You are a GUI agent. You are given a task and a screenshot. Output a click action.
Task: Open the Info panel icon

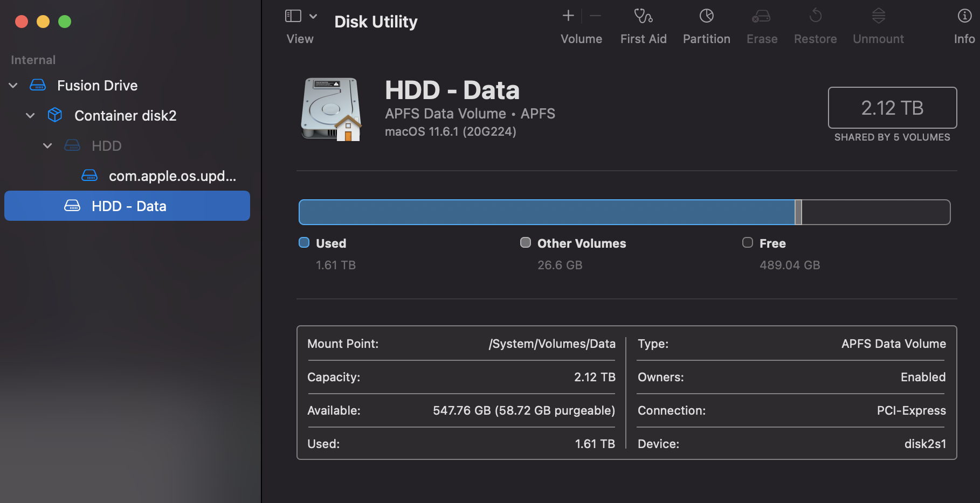click(964, 16)
